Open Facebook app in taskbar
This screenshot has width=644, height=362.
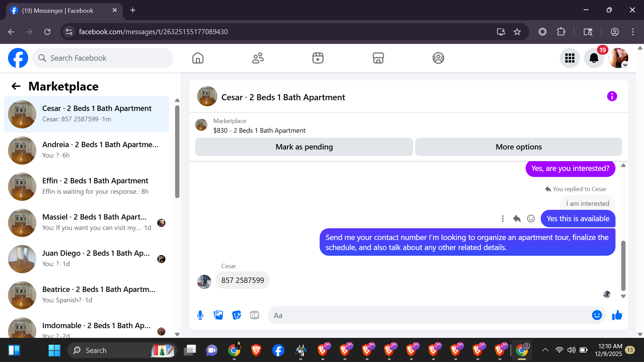(x=278, y=351)
